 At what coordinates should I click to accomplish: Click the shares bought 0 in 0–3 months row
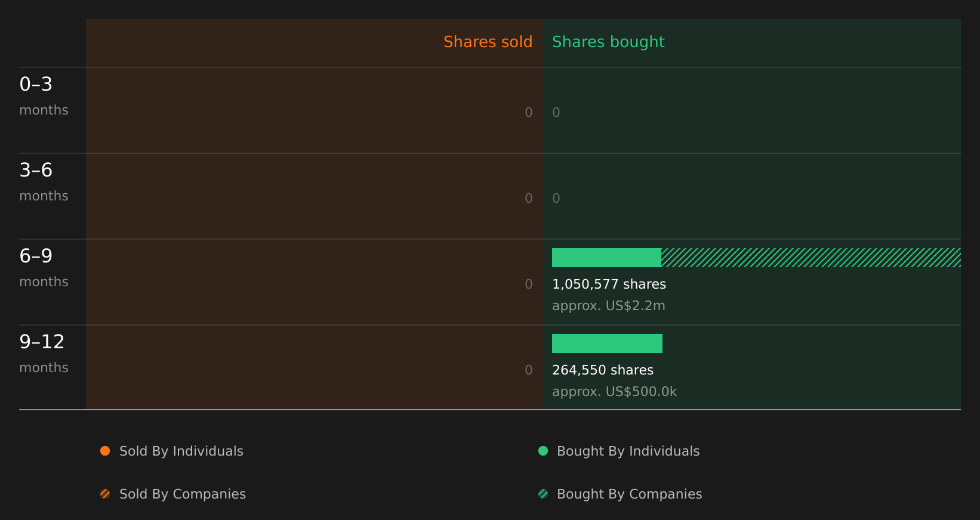coord(556,113)
